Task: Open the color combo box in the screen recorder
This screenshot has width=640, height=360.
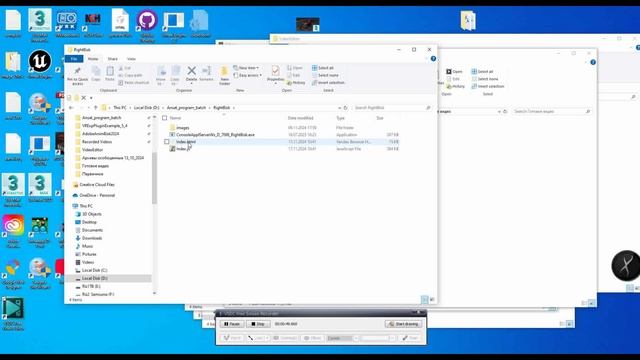Action: tap(343, 338)
